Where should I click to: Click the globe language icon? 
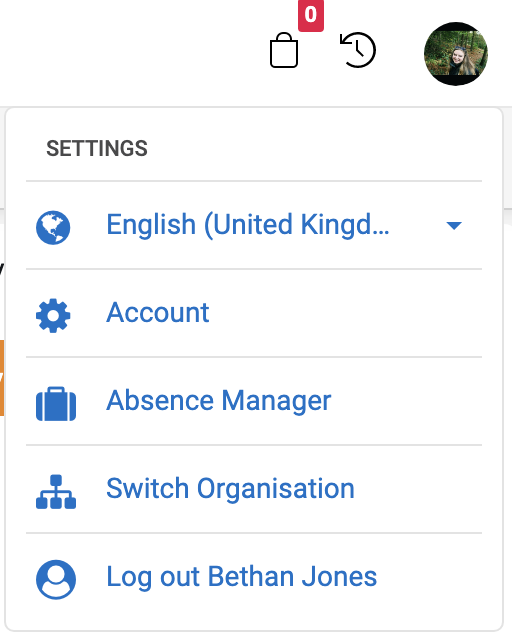pyautogui.click(x=53, y=228)
